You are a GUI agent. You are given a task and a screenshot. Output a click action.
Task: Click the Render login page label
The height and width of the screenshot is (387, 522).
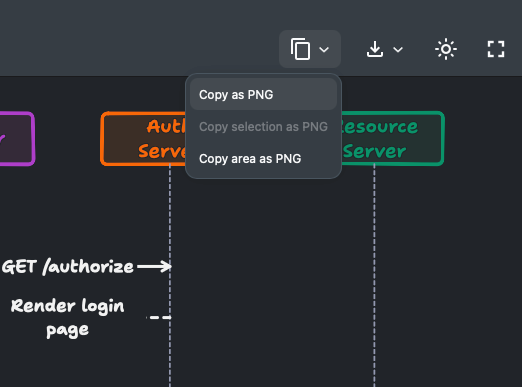pos(68,318)
